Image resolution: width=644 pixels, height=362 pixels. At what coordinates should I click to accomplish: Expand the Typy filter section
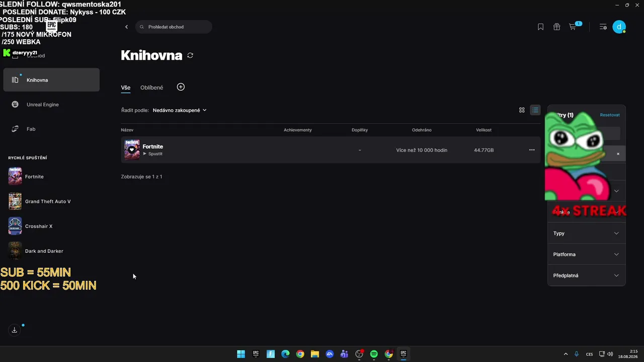(x=587, y=233)
